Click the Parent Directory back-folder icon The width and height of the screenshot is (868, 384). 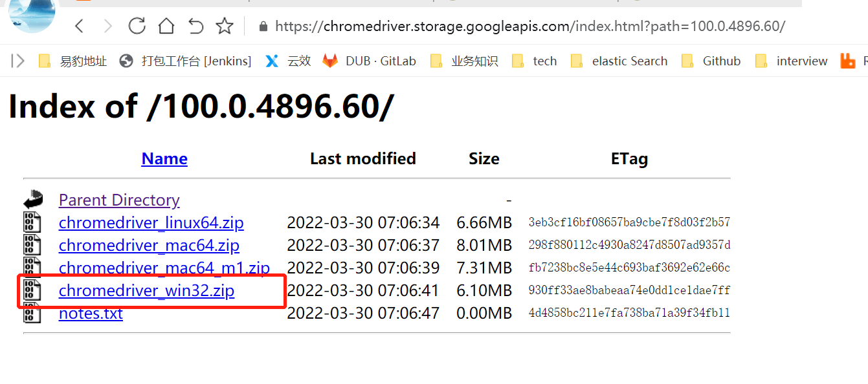(x=32, y=200)
